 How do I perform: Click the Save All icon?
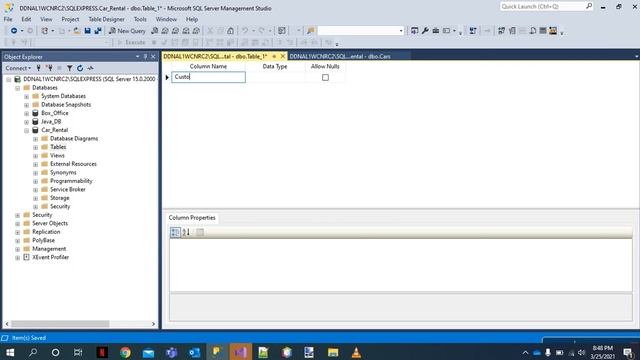pyautogui.click(x=98, y=31)
